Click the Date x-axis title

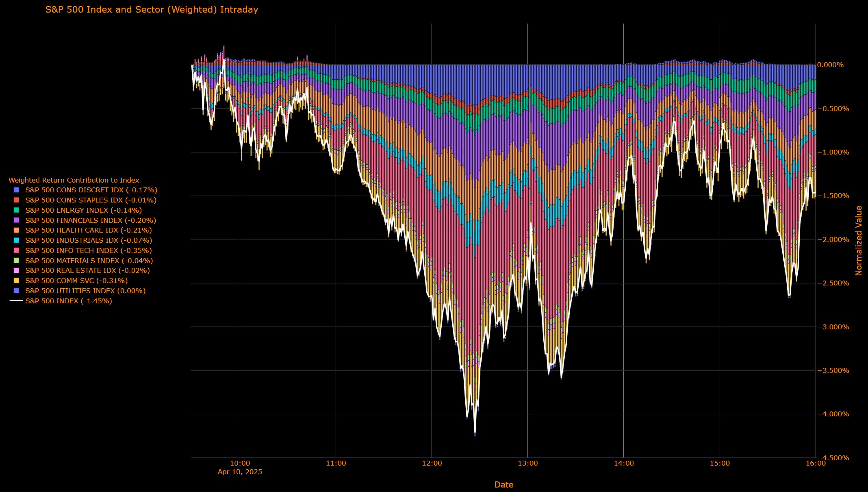pyautogui.click(x=504, y=485)
